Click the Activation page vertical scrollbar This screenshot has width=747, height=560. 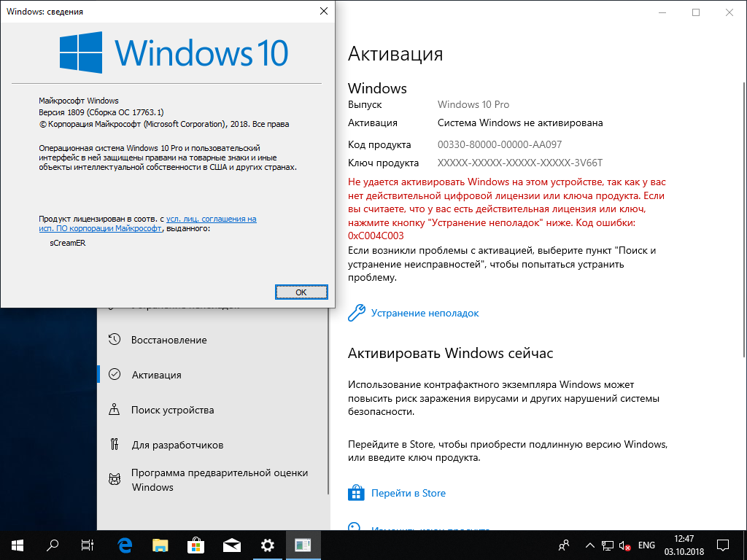coord(744,219)
